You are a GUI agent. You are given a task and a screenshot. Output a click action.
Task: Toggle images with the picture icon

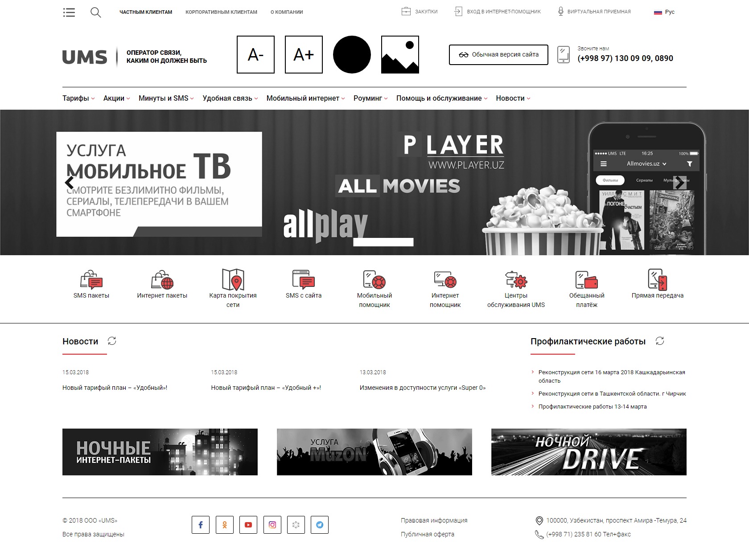(400, 54)
